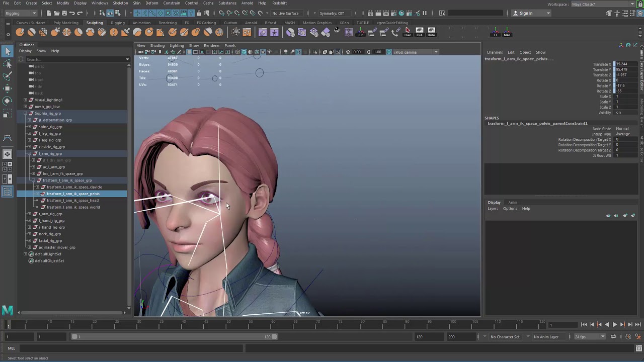Click the MAT shelf icon
The height and width of the screenshot is (362, 644).
pos(507,32)
